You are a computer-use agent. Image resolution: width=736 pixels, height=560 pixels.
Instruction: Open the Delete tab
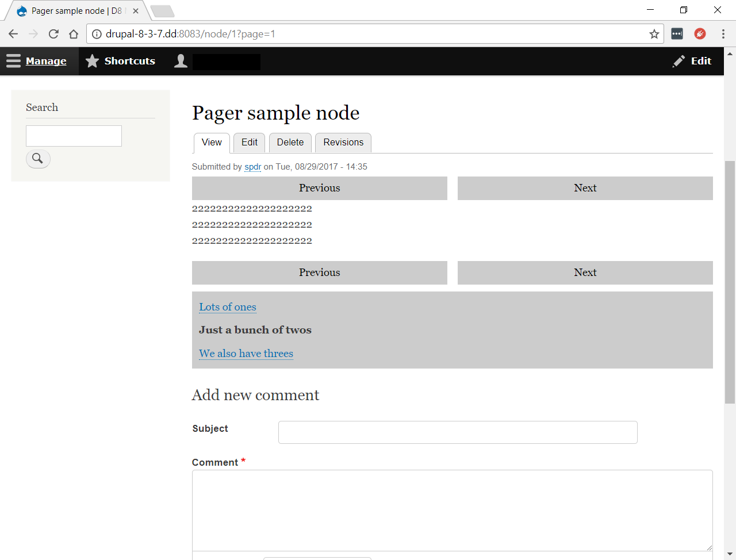[290, 143]
